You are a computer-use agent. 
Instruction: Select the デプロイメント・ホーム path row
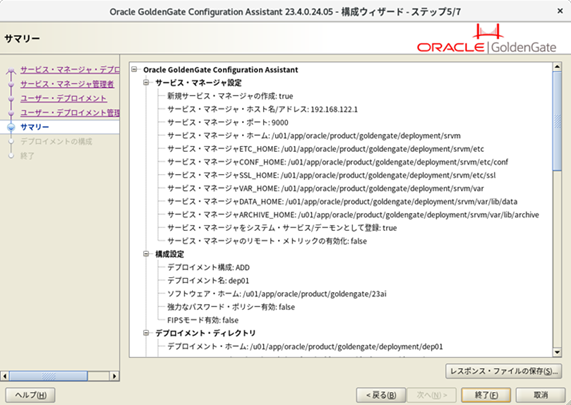(305, 346)
